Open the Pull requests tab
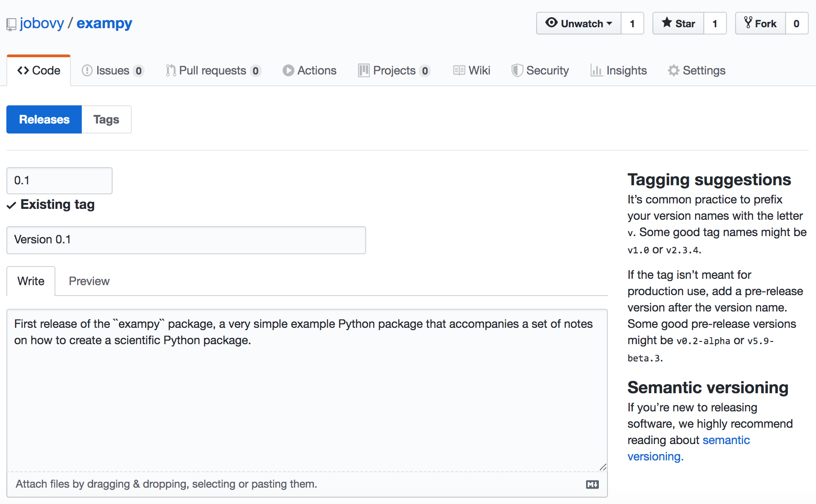The height and width of the screenshot is (504, 816). pos(213,70)
